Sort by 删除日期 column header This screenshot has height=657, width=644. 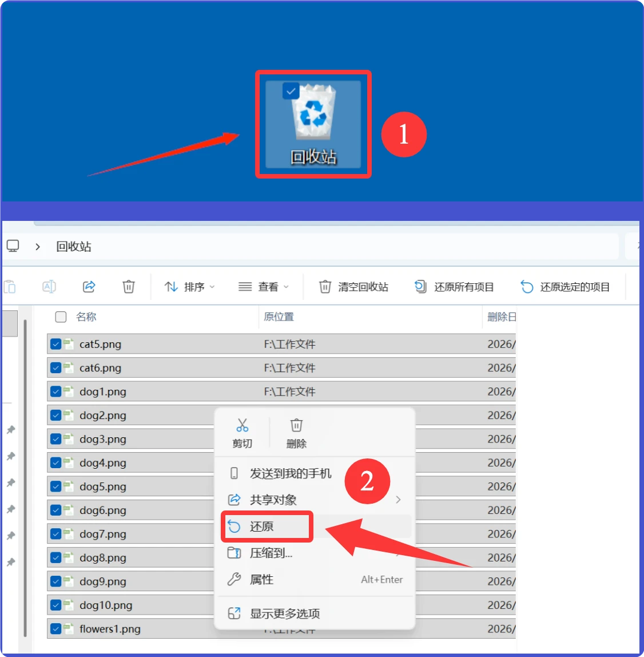pos(502,317)
